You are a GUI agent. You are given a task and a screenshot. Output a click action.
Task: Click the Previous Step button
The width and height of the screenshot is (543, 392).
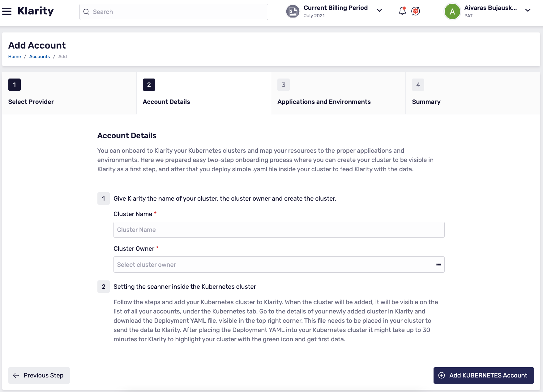coord(39,375)
